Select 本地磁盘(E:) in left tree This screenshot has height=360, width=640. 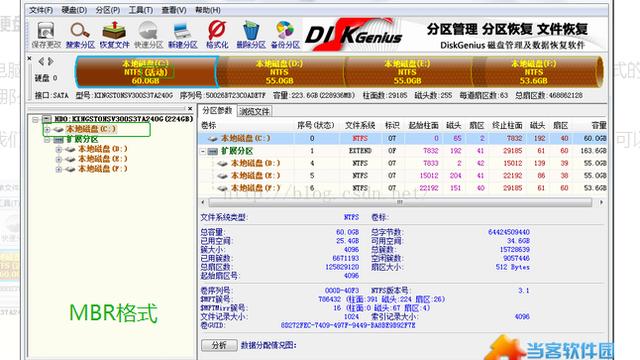(103, 159)
